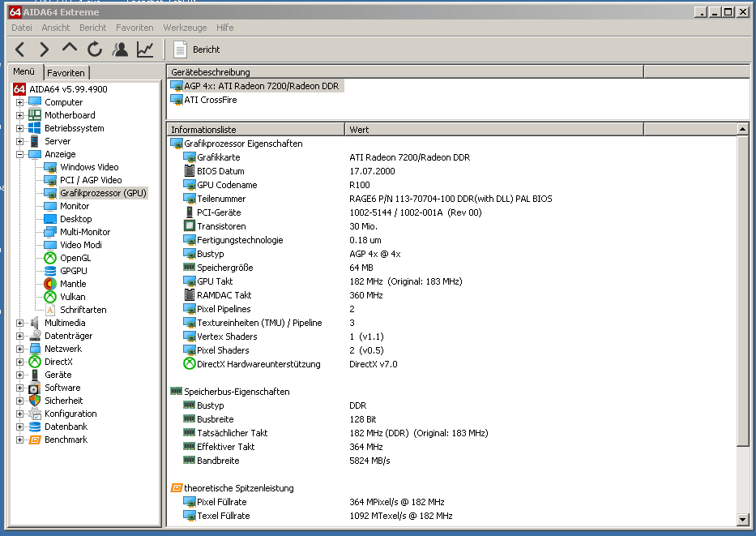
Task: Expand the Motherboard tree node
Action: [19, 115]
